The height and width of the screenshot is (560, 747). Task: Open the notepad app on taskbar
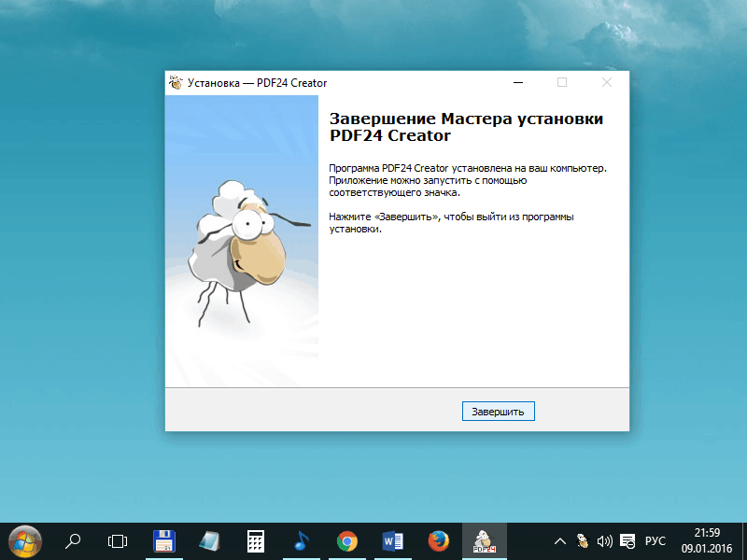209,541
